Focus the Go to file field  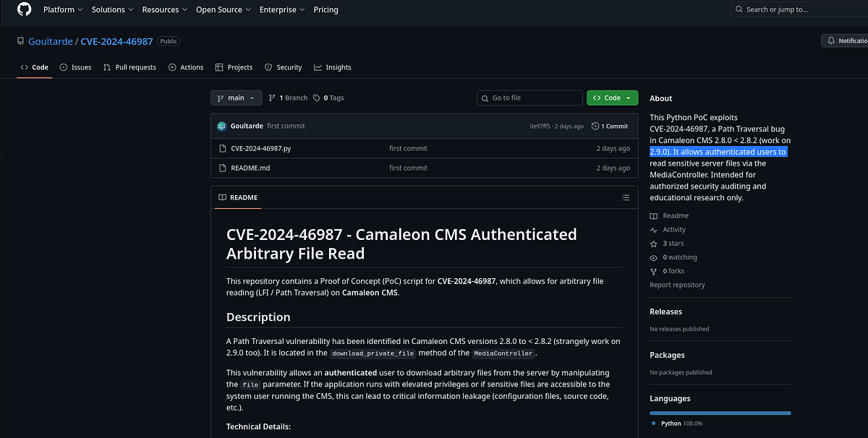(529, 98)
